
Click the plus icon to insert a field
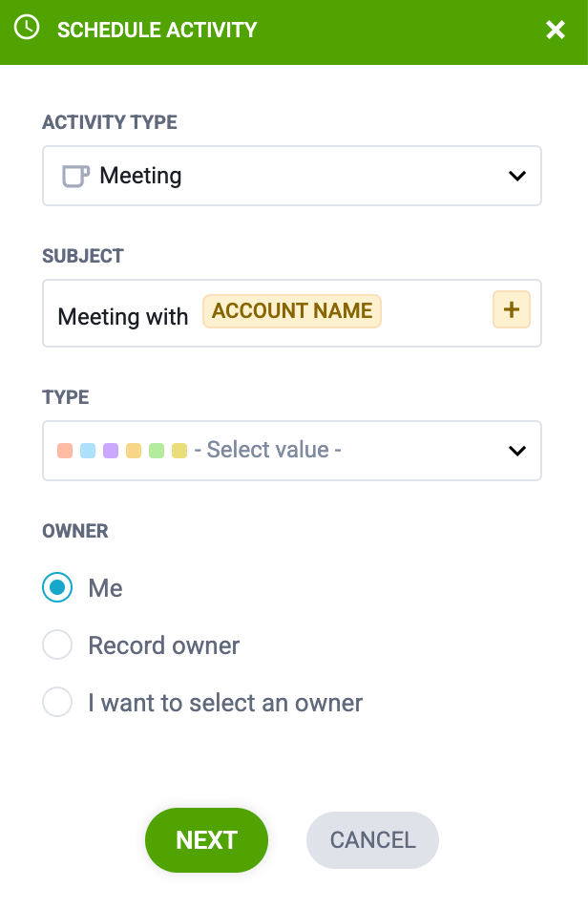(x=512, y=309)
